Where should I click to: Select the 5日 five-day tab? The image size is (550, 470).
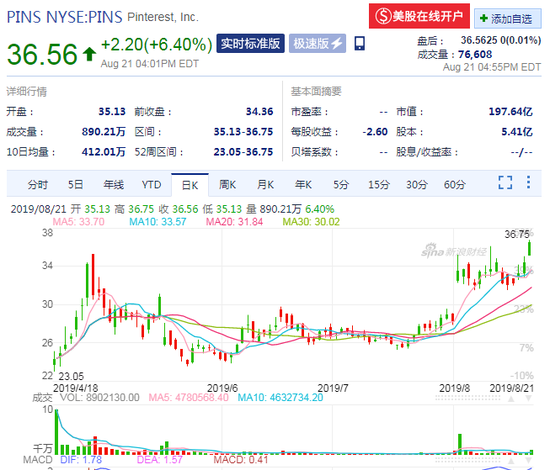pos(75,184)
